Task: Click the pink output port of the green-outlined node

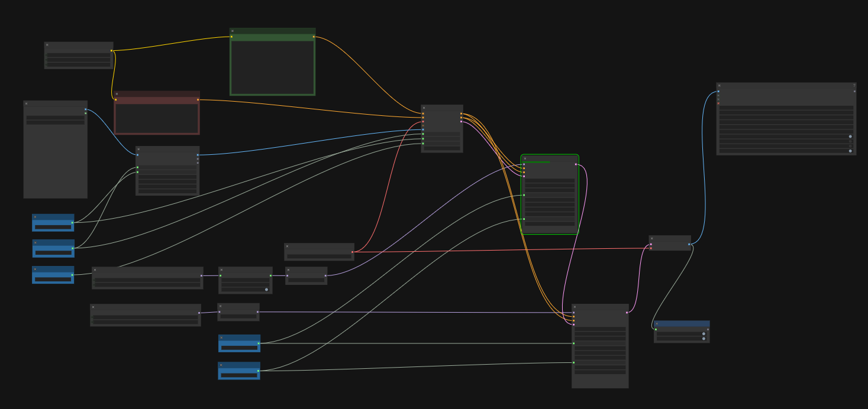Action: [576, 164]
